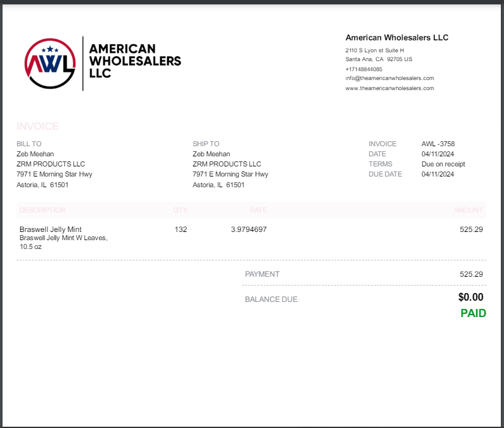Select the quantity value 132
Viewport: 504px width, 428px height.
coord(180,229)
